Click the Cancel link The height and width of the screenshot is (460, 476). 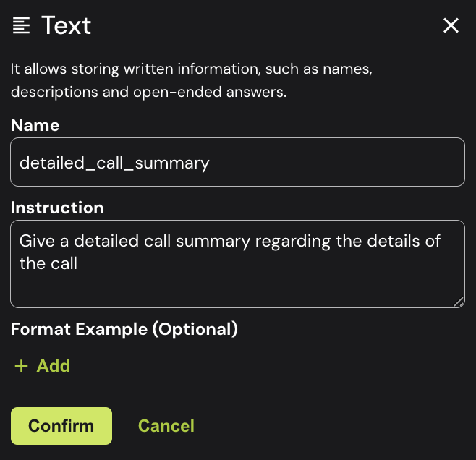(166, 426)
